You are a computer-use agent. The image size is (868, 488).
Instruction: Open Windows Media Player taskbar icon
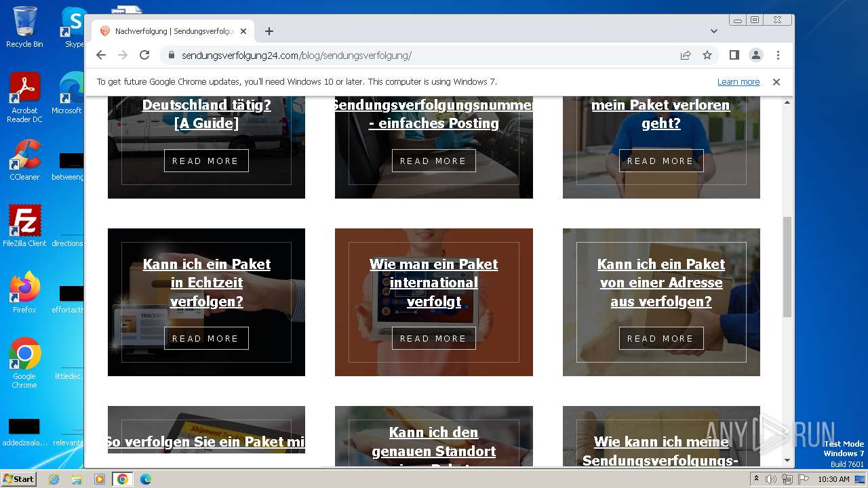click(100, 479)
